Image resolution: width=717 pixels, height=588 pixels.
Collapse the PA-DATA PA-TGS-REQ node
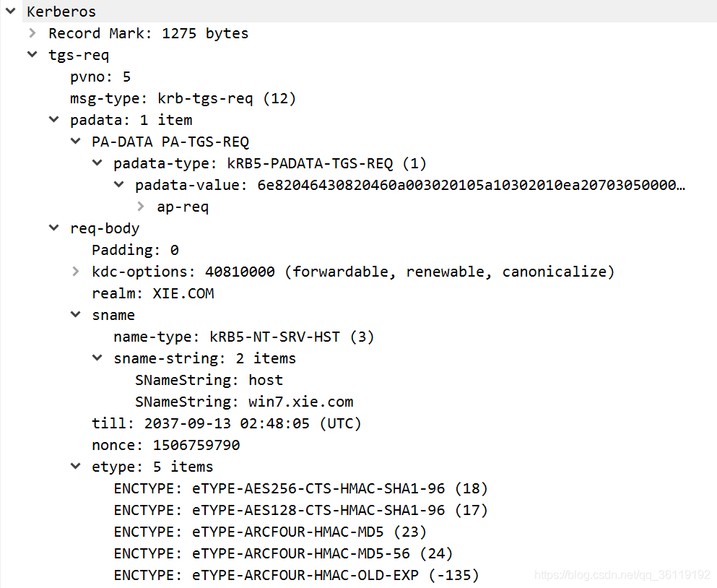pos(75,141)
